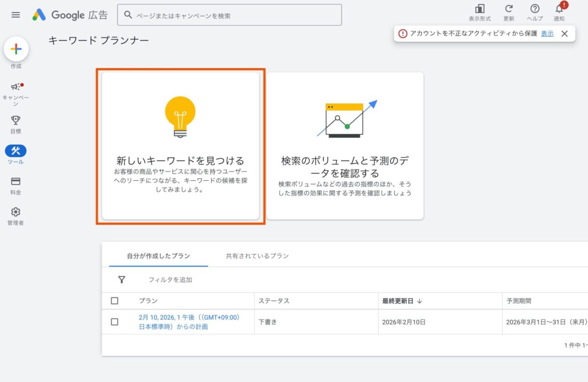Open 通知 bell notifications
Screen dimensions: 588x382
click(x=559, y=9)
